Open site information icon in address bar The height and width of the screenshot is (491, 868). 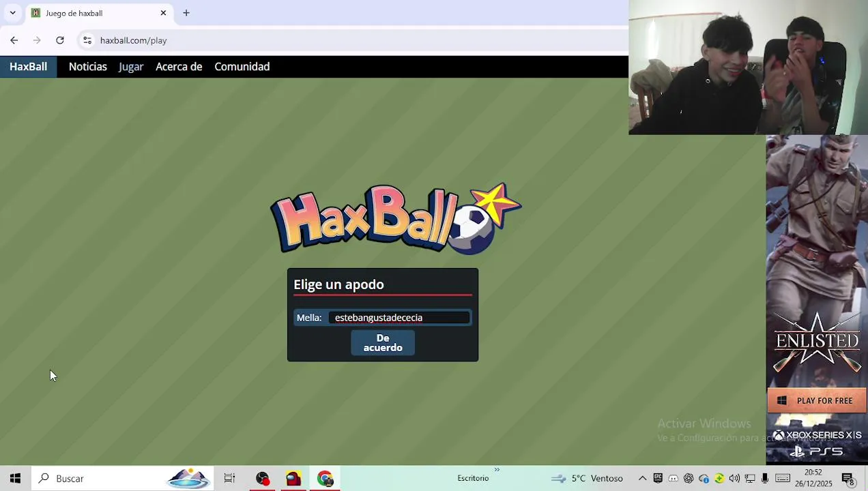pyautogui.click(x=87, y=40)
